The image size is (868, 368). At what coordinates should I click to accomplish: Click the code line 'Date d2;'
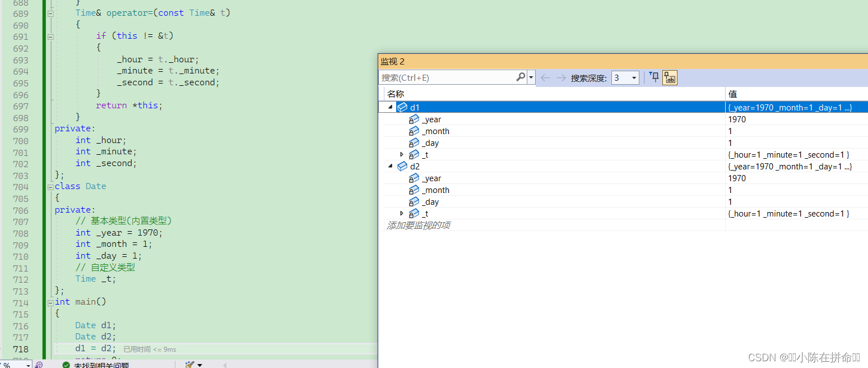click(95, 337)
